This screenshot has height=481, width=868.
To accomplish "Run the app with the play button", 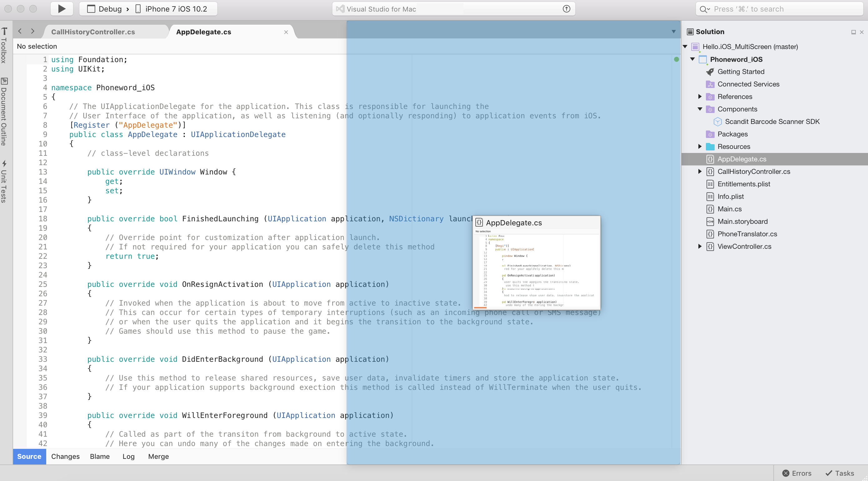I will click(61, 9).
